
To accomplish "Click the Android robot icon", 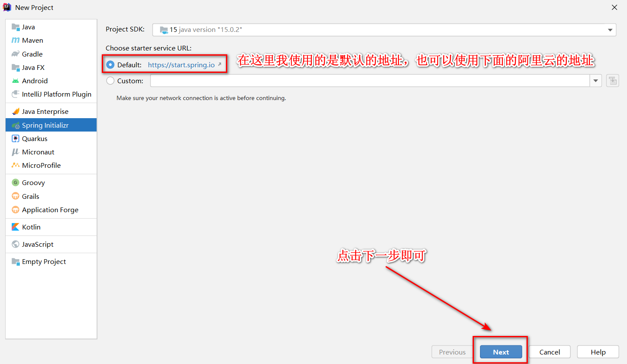I will pos(16,81).
